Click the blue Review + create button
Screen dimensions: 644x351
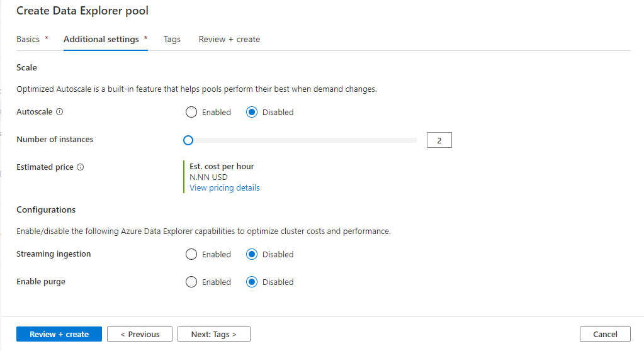59,334
